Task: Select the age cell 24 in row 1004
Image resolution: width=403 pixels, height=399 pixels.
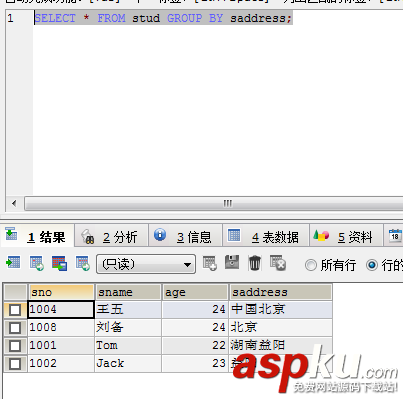Action: [x=195, y=309]
